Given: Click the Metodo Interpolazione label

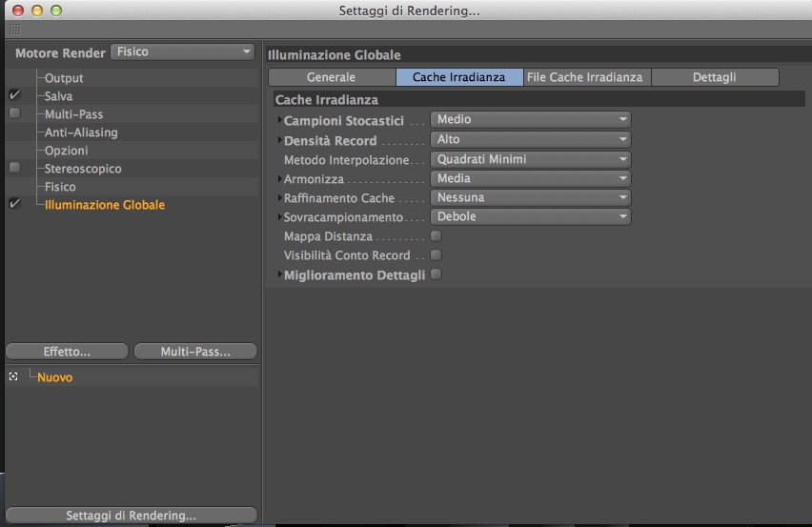Looking at the screenshot, I should point(347,160).
